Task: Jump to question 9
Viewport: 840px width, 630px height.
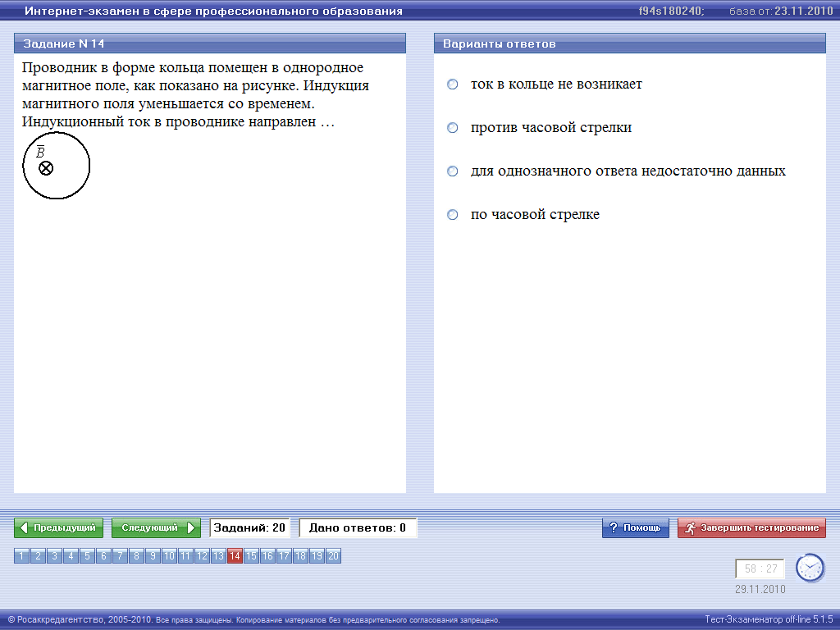Action: (153, 555)
